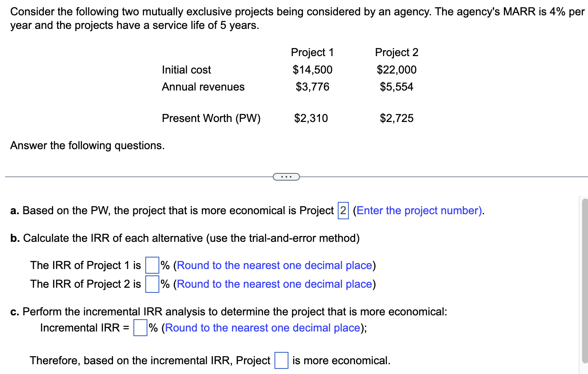Click the answer box containing "2" in part a
588x374 pixels.
click(x=342, y=210)
